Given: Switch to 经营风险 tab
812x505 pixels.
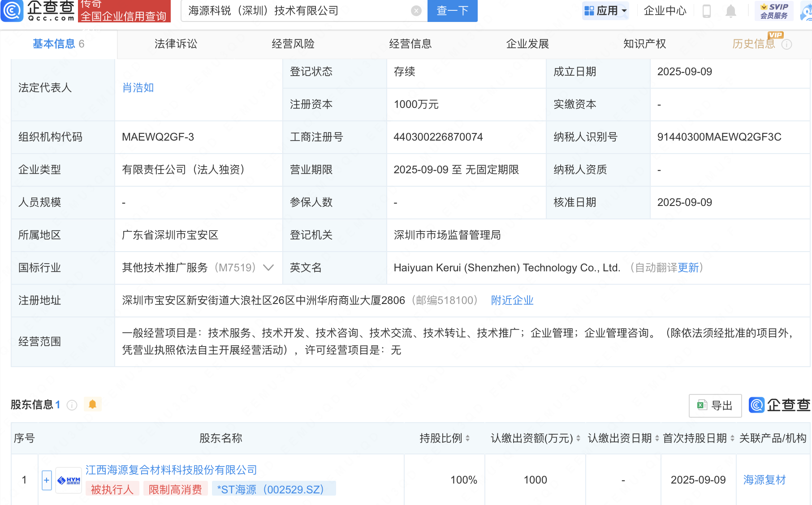Looking at the screenshot, I should point(293,44).
